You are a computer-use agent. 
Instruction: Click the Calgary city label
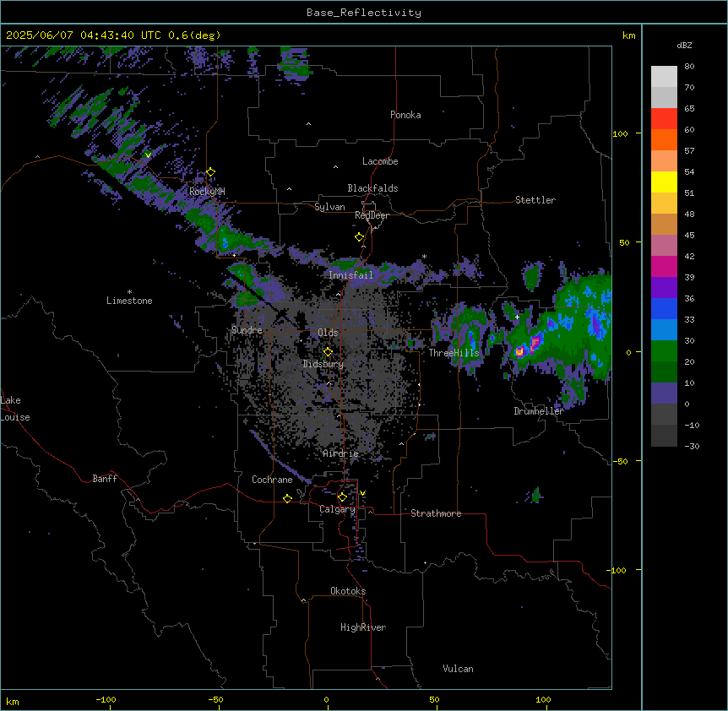click(x=337, y=509)
